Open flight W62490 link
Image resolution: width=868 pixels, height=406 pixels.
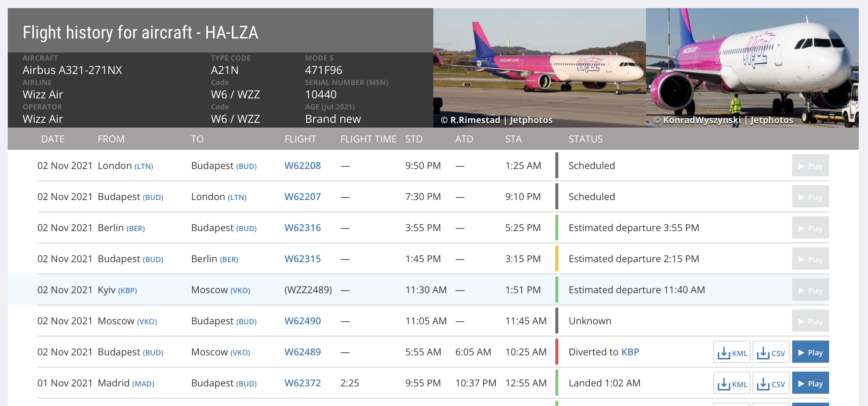302,321
